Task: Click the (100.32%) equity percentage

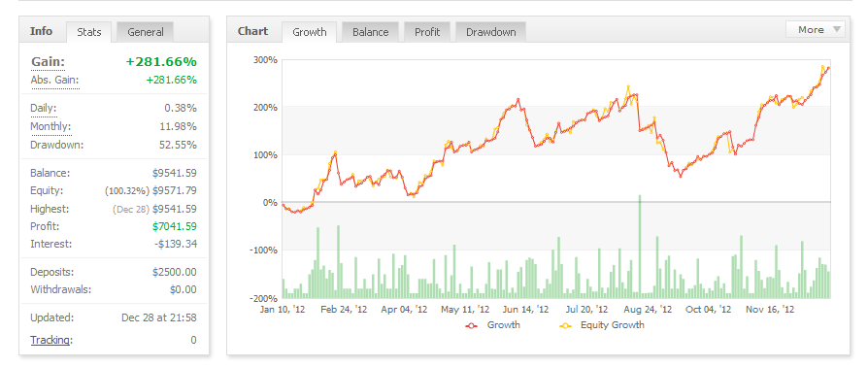Action: click(127, 191)
